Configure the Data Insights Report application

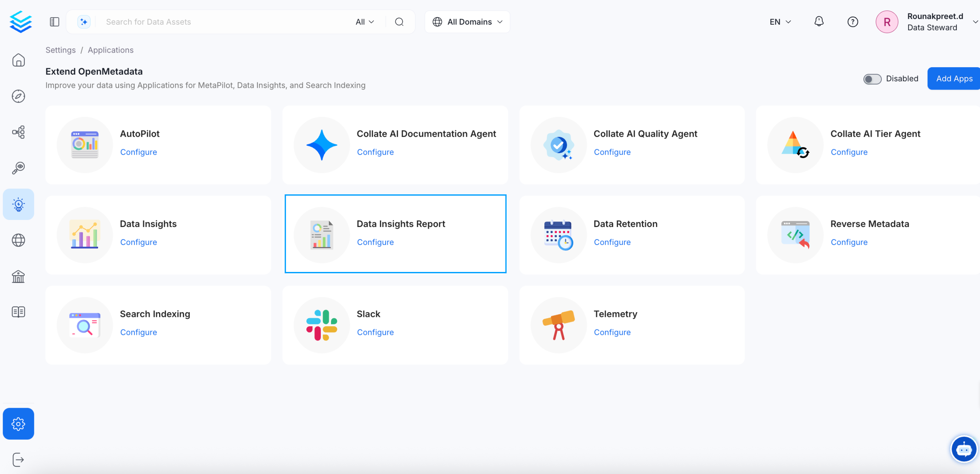[x=375, y=242]
